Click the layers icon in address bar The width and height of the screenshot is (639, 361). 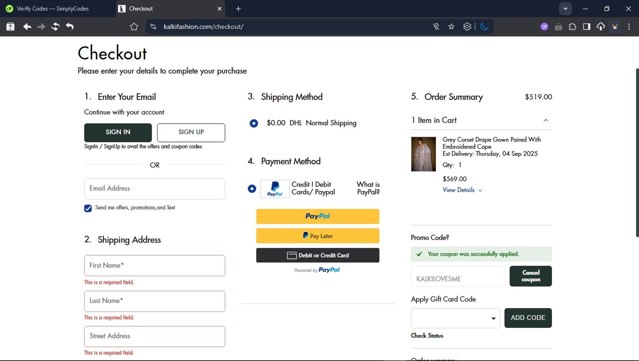[467, 26]
